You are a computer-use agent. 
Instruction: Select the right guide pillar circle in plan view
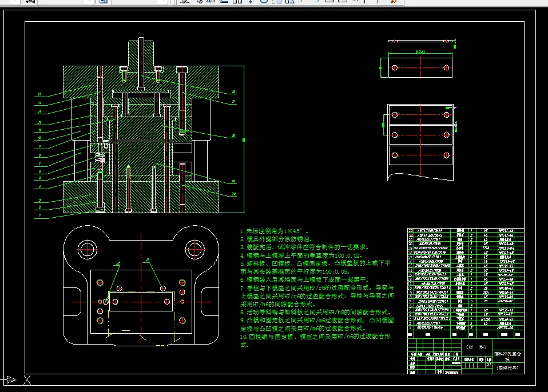(195, 249)
